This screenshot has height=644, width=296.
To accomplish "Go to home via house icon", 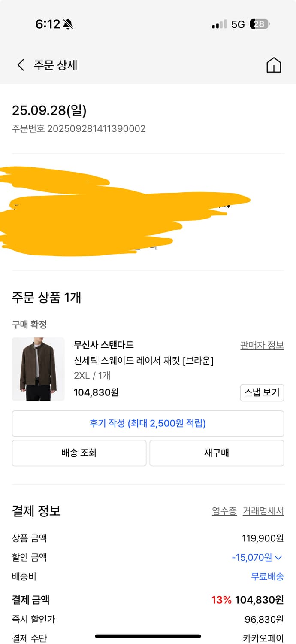I will 274,65.
